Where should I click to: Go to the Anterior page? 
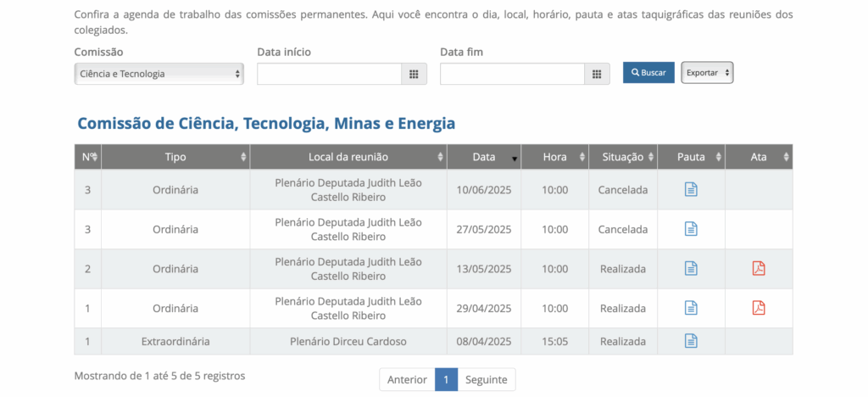tap(407, 379)
